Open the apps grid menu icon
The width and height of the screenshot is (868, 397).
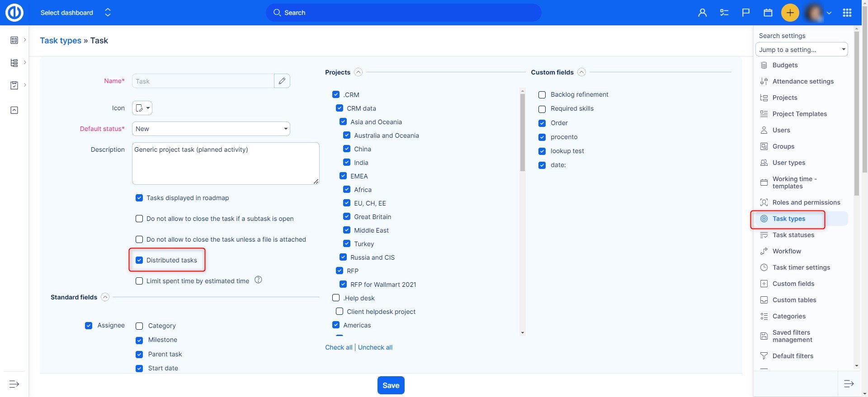[847, 13]
